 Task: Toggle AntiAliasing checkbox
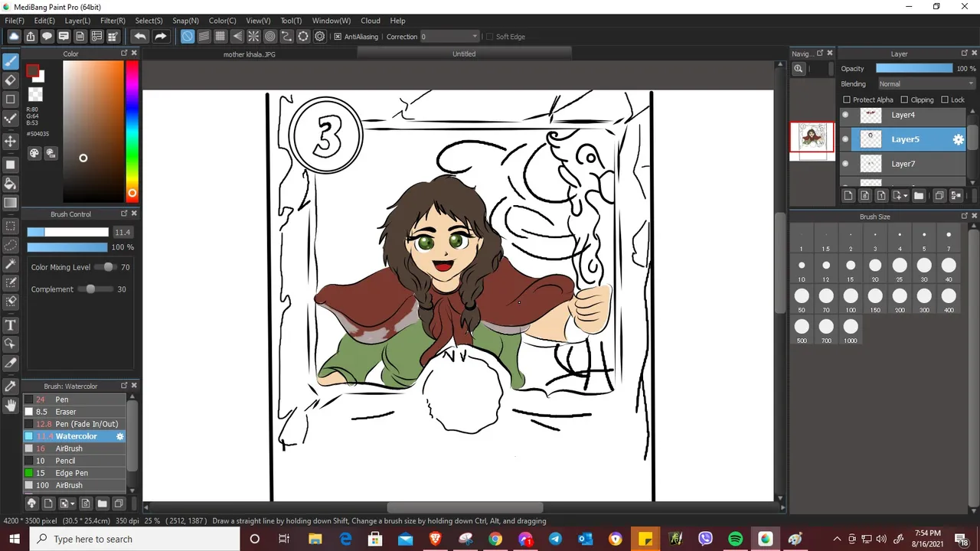[338, 37]
